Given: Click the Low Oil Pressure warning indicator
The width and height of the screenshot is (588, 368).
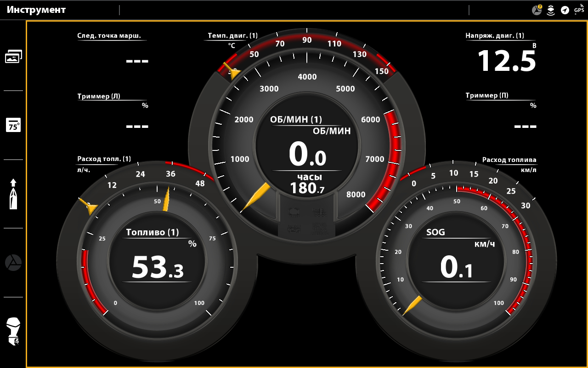Looking at the screenshot, I should [x=319, y=229].
